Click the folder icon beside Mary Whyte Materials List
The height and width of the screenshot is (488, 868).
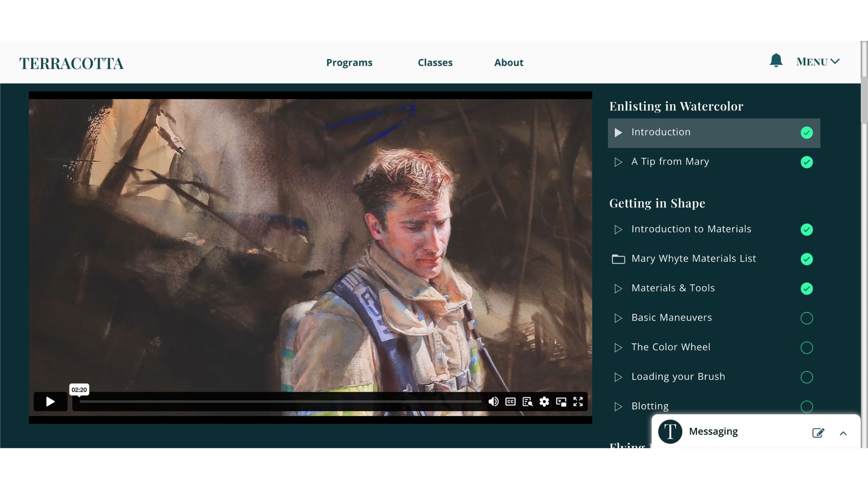pyautogui.click(x=618, y=259)
